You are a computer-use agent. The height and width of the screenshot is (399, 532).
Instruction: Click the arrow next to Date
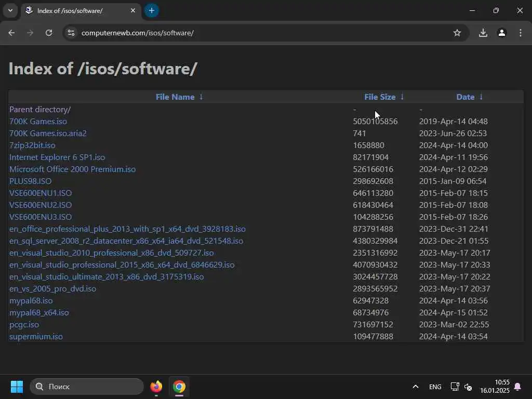click(x=481, y=97)
